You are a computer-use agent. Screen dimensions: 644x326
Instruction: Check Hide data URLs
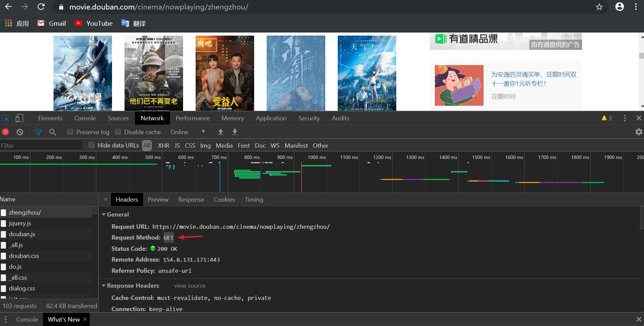pyautogui.click(x=91, y=145)
